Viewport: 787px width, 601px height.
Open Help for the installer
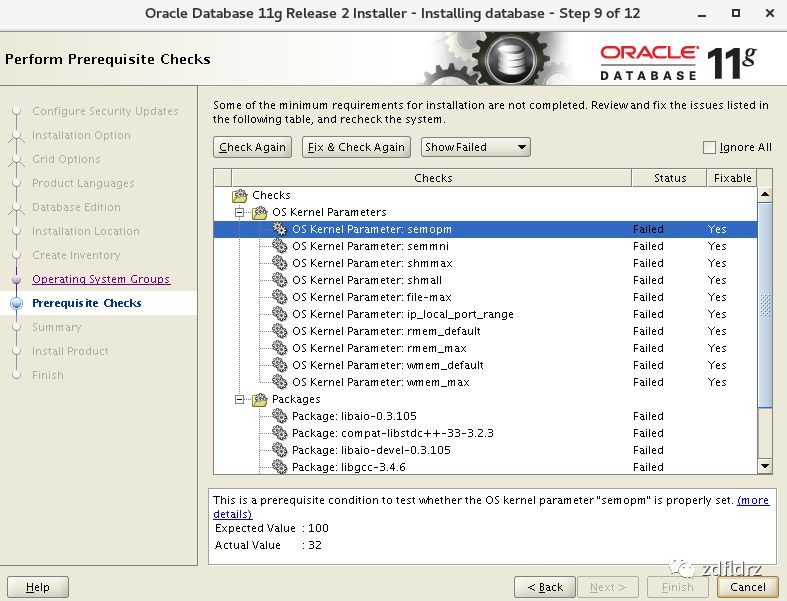[x=38, y=587]
